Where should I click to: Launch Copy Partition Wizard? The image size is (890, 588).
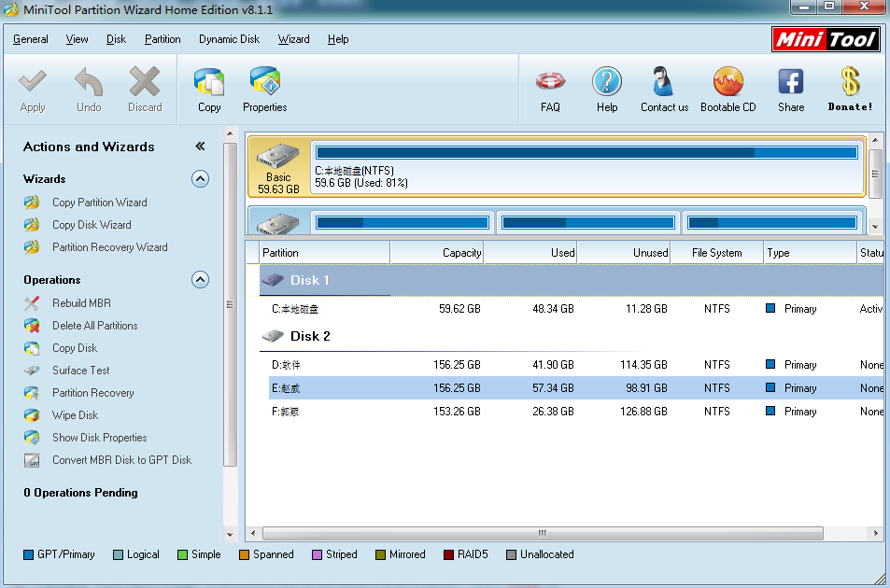(x=99, y=203)
